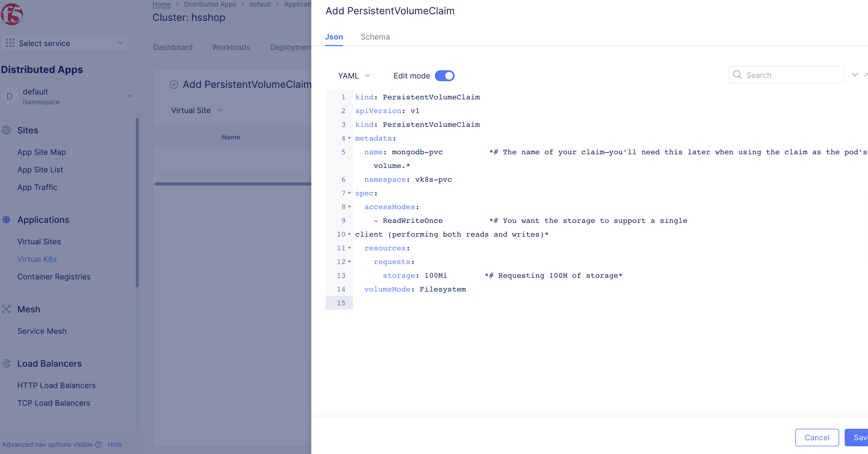Viewport: 868px width, 454px height.
Task: Click the Mesh network icon
Action: pos(6,309)
